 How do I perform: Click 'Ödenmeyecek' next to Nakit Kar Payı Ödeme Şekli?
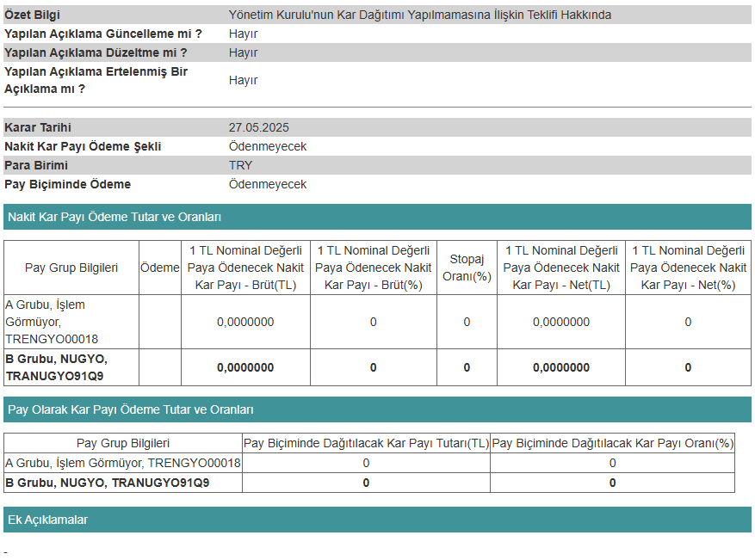click(267, 146)
